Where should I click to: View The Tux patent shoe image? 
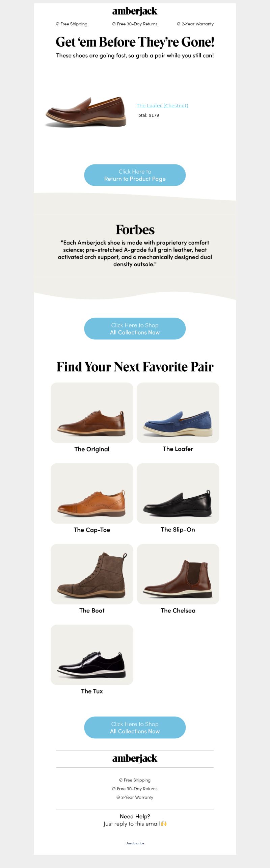pyautogui.click(x=92, y=655)
